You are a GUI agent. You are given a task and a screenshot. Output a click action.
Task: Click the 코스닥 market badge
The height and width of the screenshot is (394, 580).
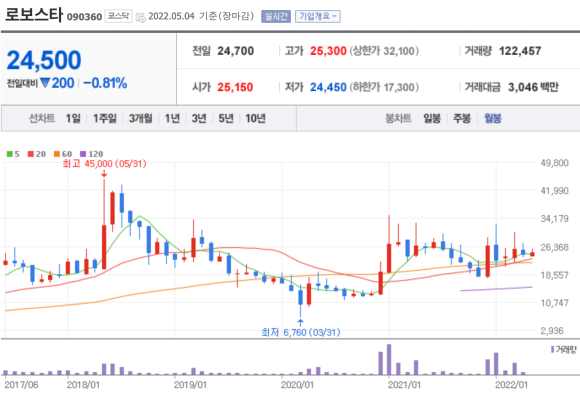coord(118,16)
